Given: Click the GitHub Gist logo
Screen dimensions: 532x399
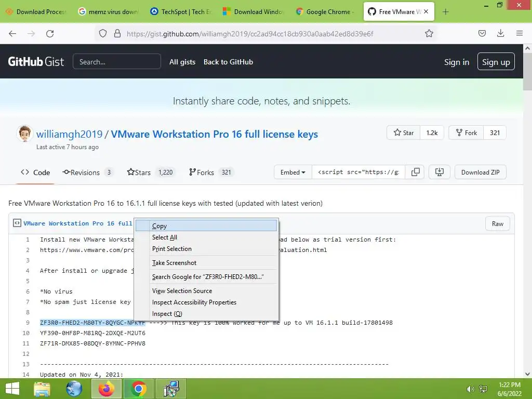Looking at the screenshot, I should (x=36, y=61).
